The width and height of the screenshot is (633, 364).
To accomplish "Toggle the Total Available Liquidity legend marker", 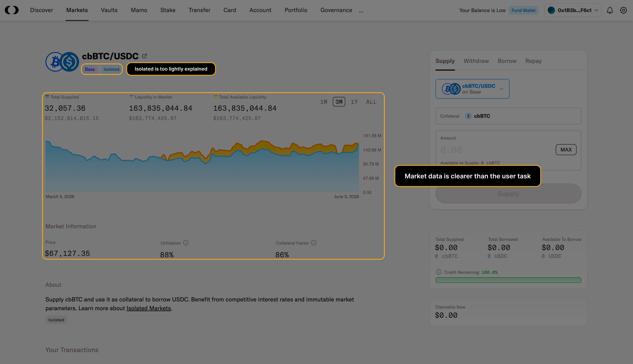I will coord(215,97).
